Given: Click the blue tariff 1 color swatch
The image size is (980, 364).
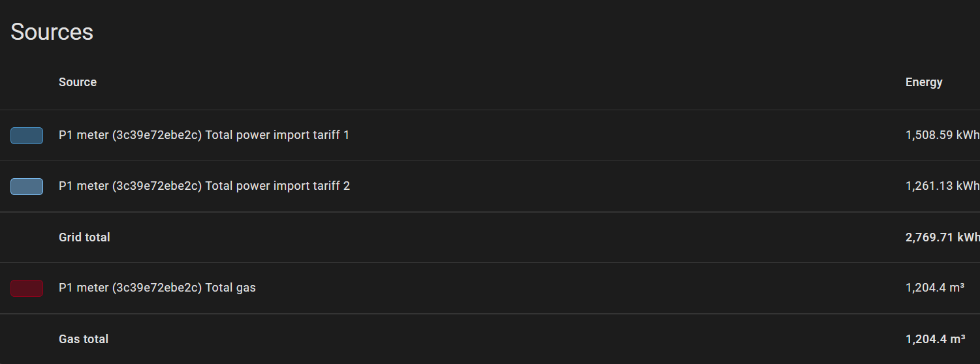Looking at the screenshot, I should pos(27,136).
